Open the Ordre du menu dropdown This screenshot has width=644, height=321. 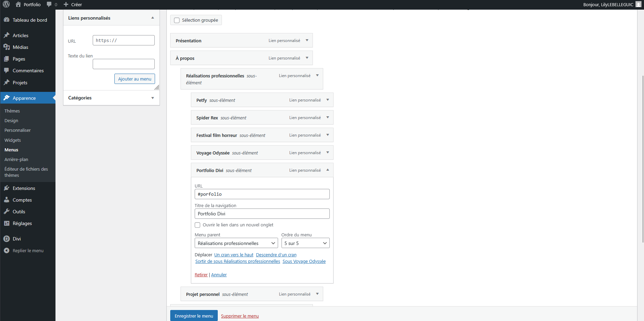[x=305, y=243]
